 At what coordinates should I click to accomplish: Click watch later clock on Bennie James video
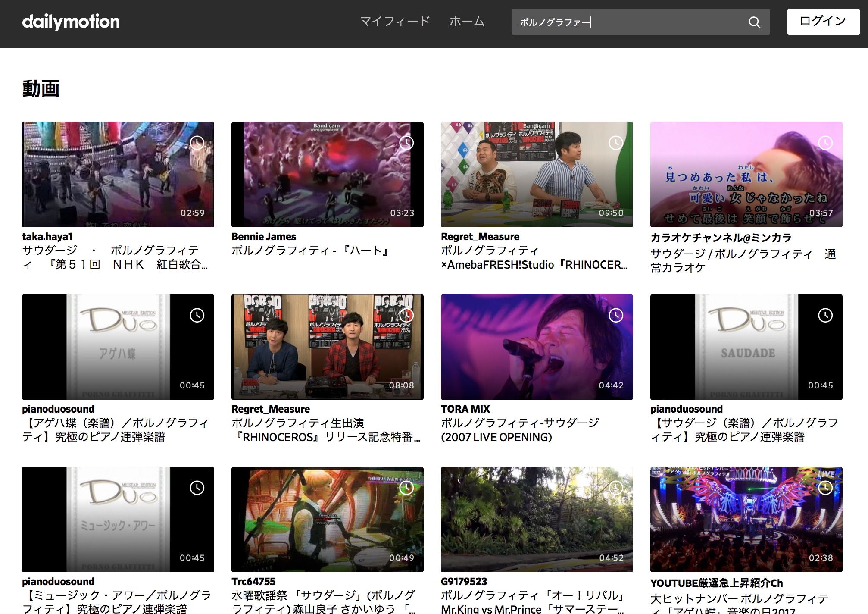[x=406, y=143]
